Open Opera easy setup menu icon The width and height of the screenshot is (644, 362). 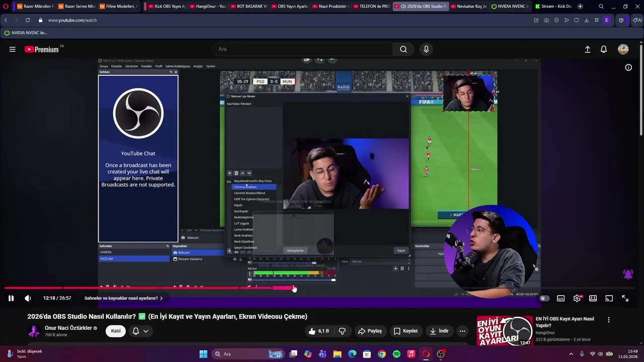tap(597, 20)
